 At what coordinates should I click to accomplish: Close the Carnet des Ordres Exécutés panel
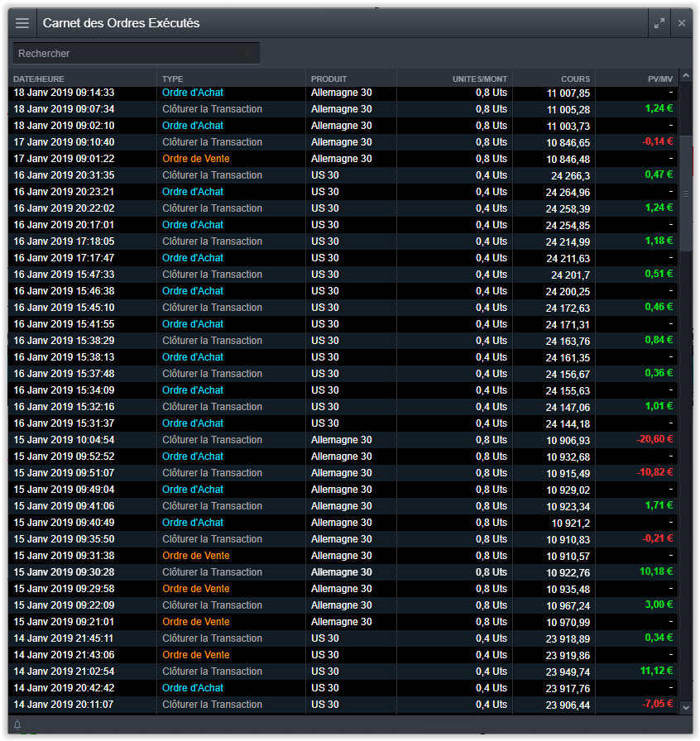682,23
